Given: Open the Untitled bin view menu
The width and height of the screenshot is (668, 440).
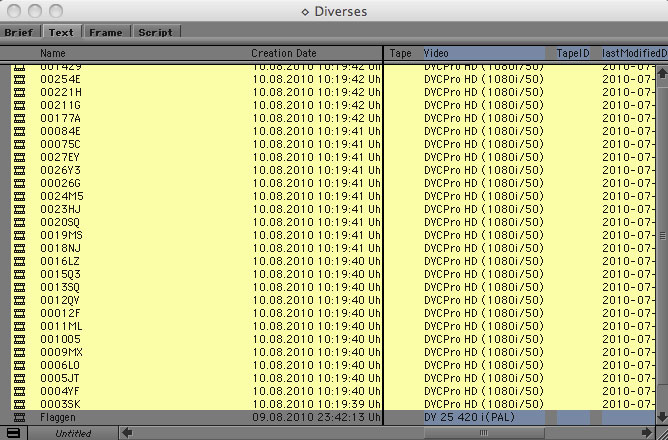Looking at the screenshot, I should pos(72,433).
